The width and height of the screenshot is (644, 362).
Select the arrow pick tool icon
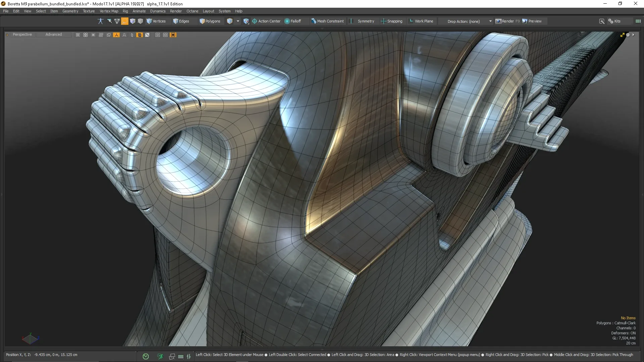(109, 21)
